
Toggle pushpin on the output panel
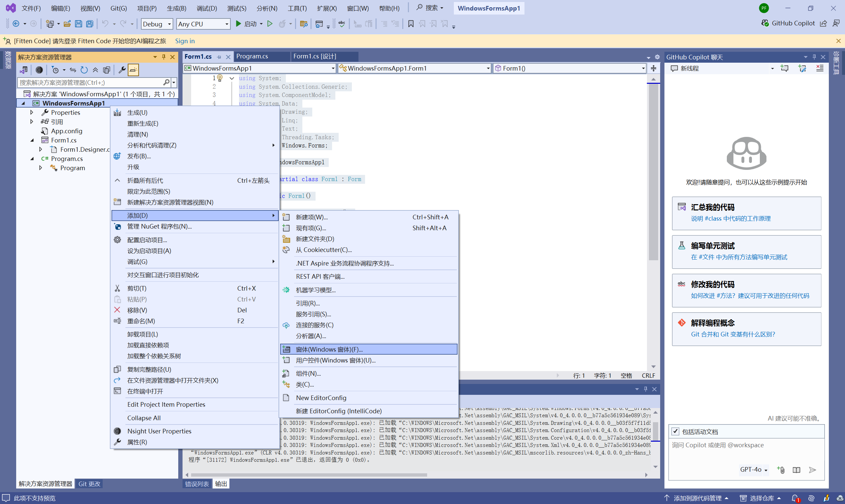coord(646,389)
